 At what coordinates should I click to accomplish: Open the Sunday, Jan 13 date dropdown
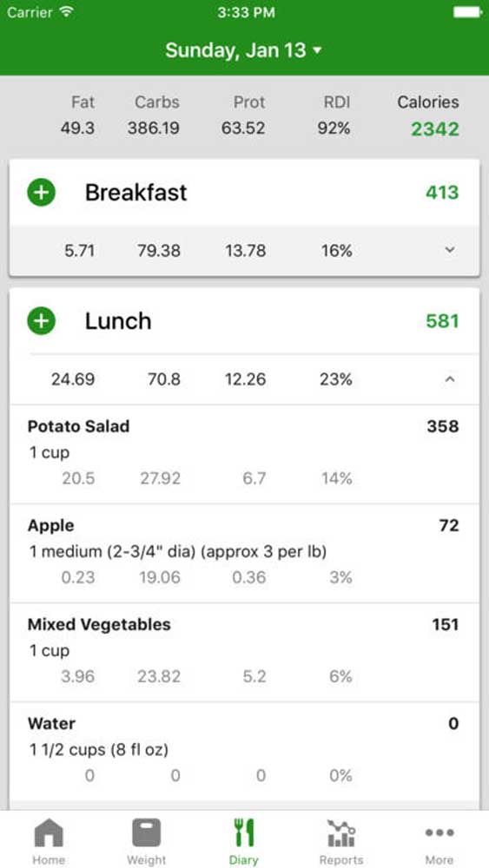click(244, 50)
